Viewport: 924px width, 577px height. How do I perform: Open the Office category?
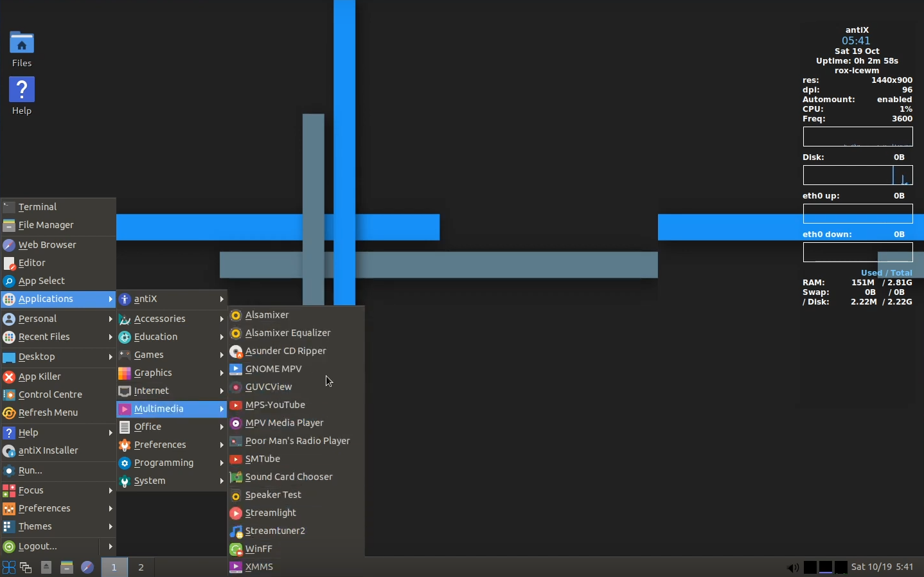(x=172, y=427)
